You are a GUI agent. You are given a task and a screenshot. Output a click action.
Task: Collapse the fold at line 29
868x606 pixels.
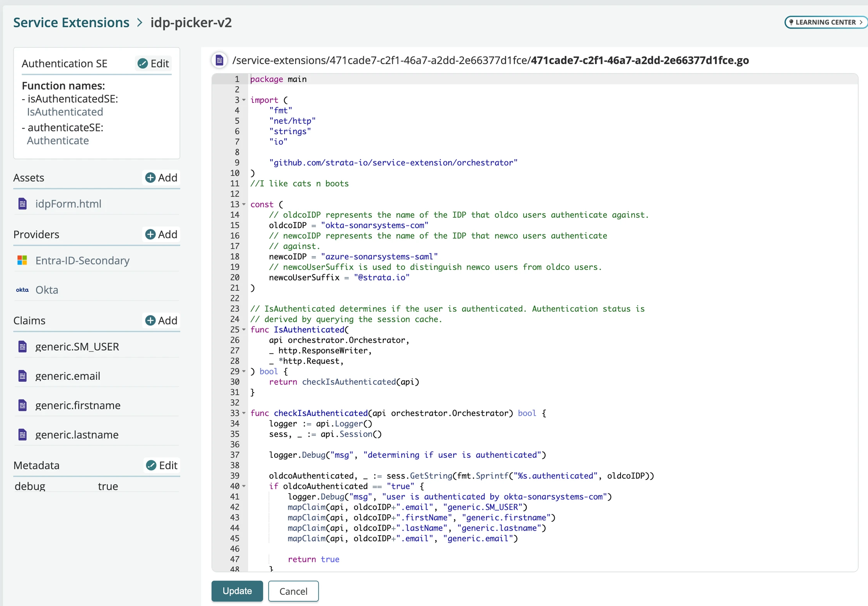244,371
